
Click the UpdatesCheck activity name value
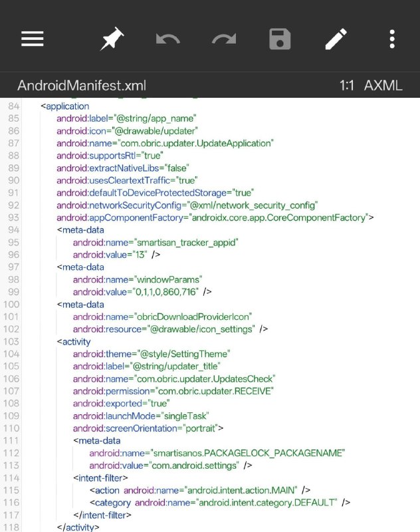click(x=205, y=378)
